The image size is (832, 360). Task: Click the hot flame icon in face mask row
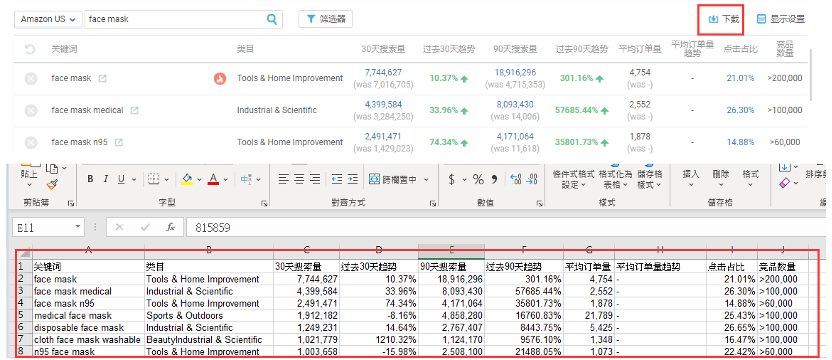pyautogui.click(x=220, y=79)
